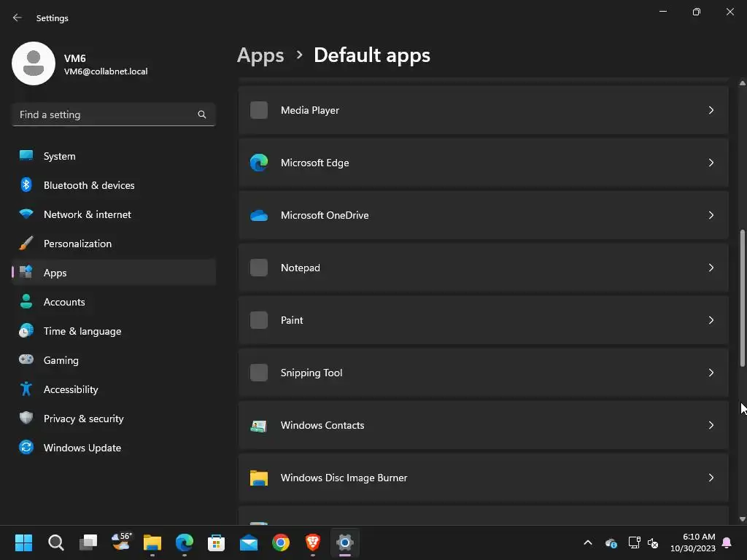Launch Google Chrome from taskbar

point(281,542)
